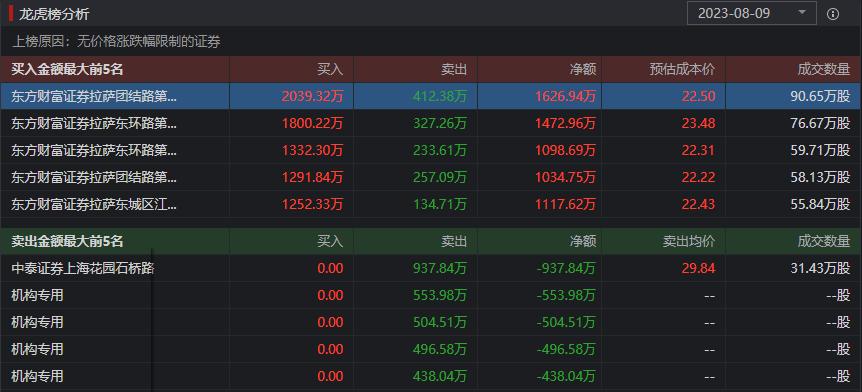The height and width of the screenshot is (392, 862).
Task: Click the 龙虎榜分析 panel title
Action: (54, 14)
